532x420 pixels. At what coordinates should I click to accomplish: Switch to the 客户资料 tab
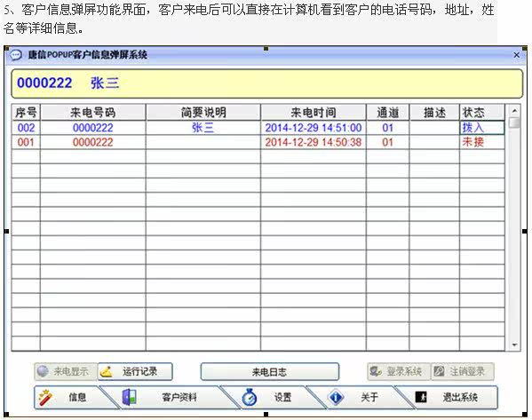(170, 397)
